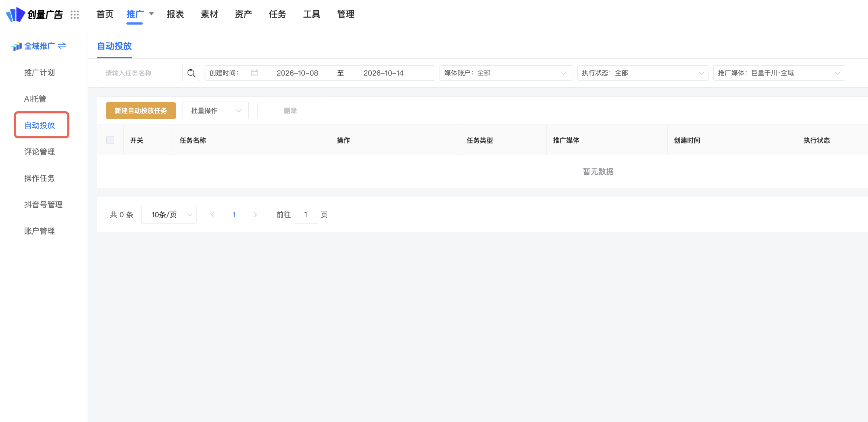Viewport: 868px width, 422px height.
Task: Click the end date 2026-10-14
Action: coord(383,73)
